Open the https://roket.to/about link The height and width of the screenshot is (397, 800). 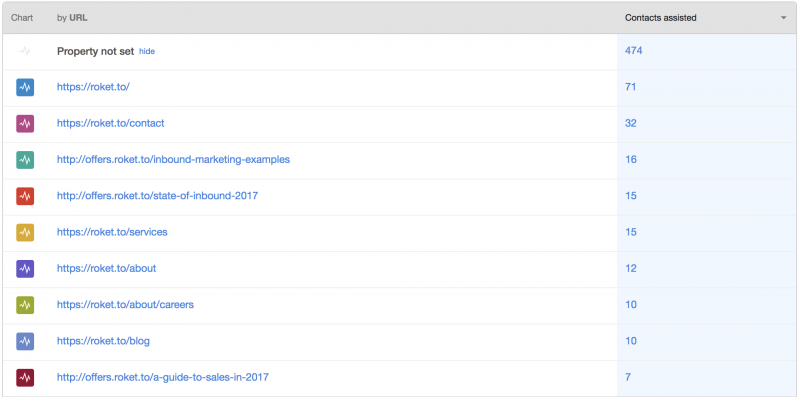pos(107,268)
